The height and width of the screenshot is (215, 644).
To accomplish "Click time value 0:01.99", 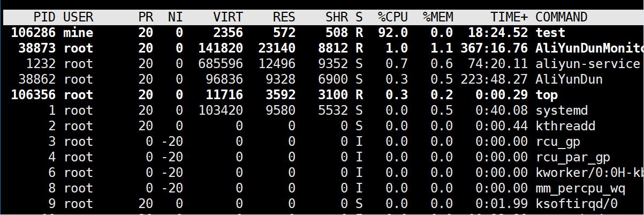I will [x=501, y=204].
